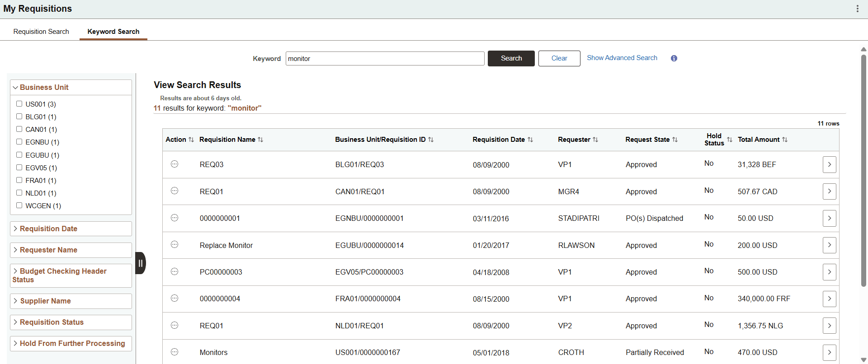The image size is (868, 364).
Task: Select the "Replace Monitor" requisition name
Action: [226, 245]
